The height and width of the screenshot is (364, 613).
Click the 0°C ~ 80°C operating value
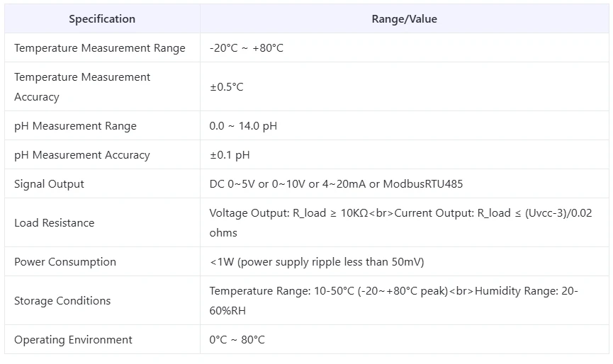tap(237, 340)
